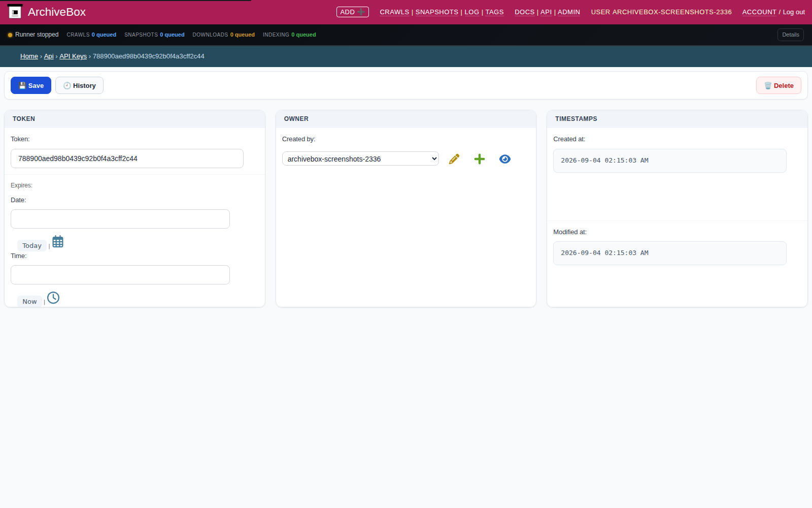Click the TOKEN section heading
Image resolution: width=812 pixels, height=508 pixels.
coord(24,119)
